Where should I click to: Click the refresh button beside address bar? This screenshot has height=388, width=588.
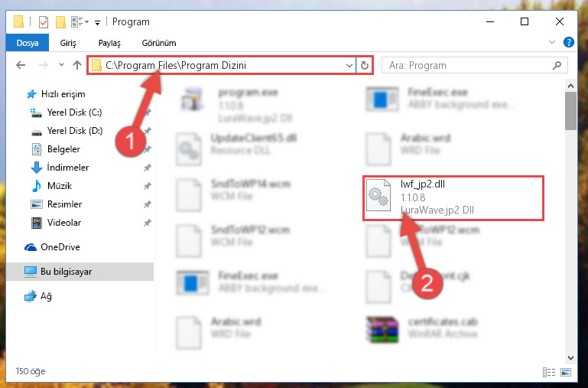click(364, 66)
